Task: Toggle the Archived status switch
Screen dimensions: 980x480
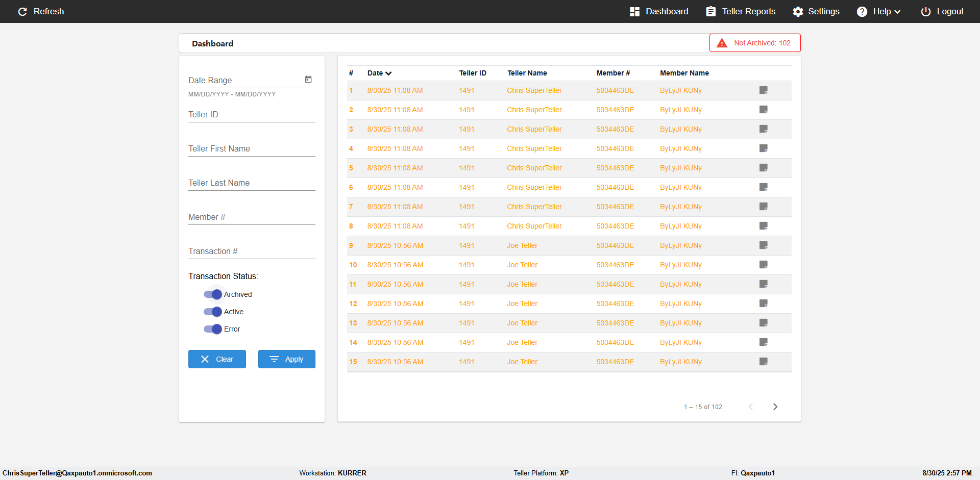Action: coord(213,294)
